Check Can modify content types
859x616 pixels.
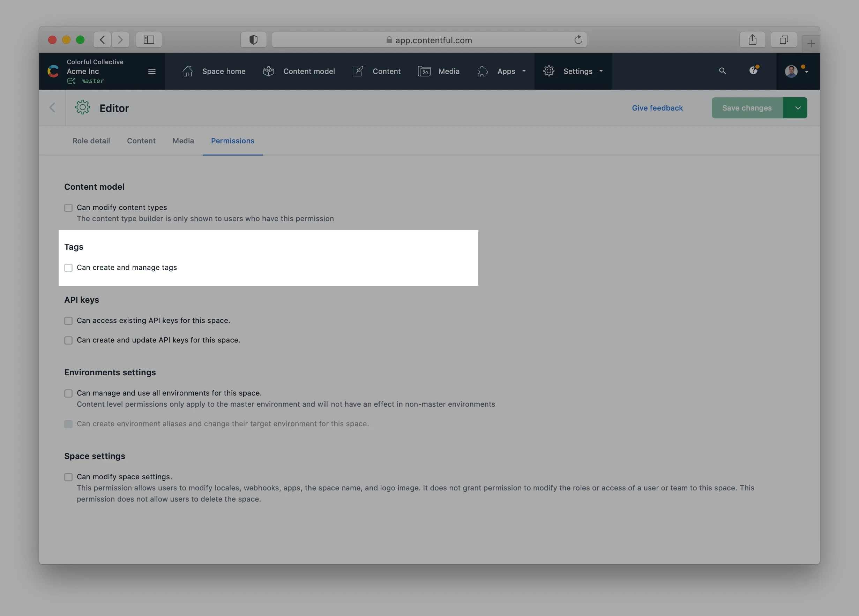68,208
